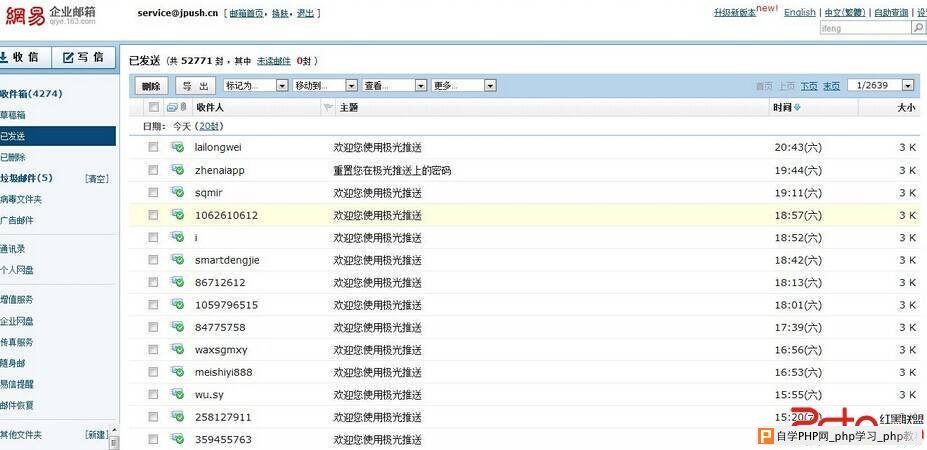
Task: Check the box for smartdengjie email
Action: click(153, 260)
